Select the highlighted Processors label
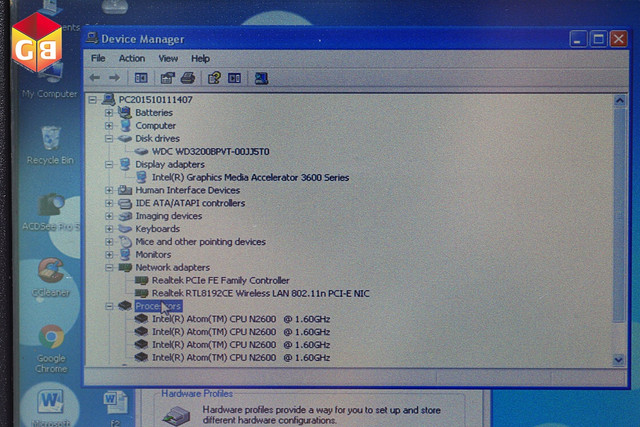The image size is (640, 427). point(158,306)
